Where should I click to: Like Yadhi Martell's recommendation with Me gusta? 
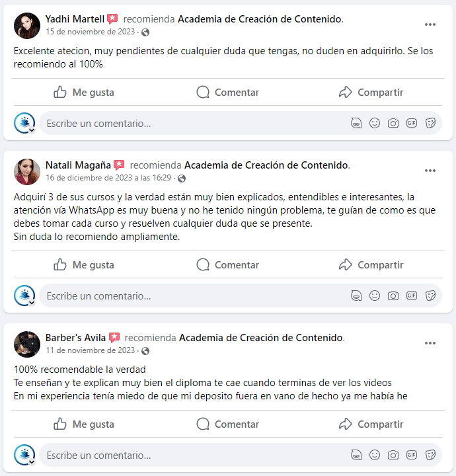[x=84, y=93]
